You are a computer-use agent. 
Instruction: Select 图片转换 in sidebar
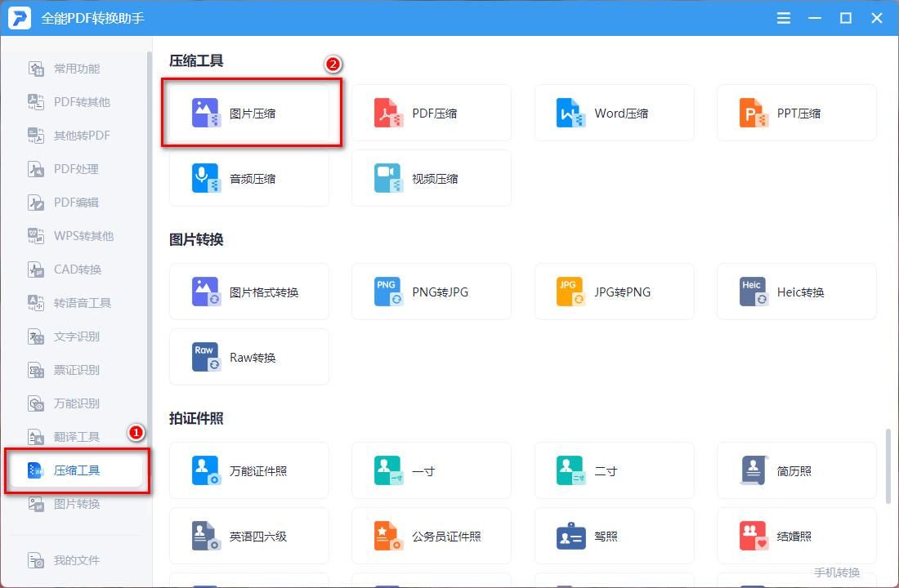point(76,504)
